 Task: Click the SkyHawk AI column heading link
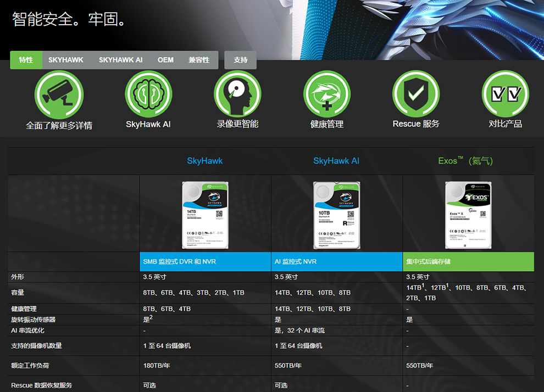336,161
